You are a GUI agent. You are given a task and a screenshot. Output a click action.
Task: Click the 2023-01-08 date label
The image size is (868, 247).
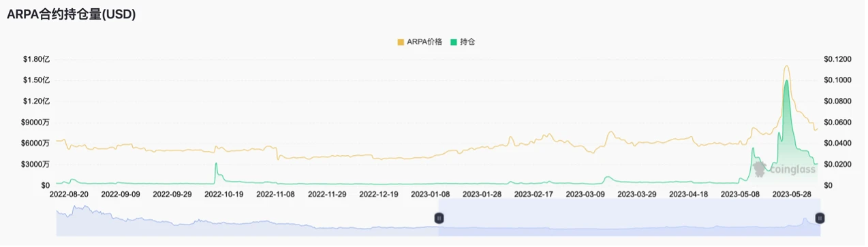click(431, 194)
